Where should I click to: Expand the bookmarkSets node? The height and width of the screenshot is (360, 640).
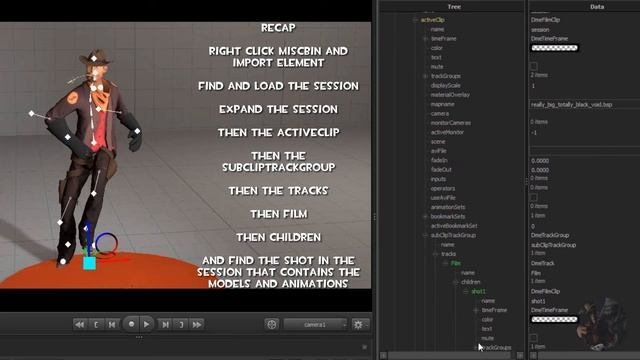coord(425,216)
